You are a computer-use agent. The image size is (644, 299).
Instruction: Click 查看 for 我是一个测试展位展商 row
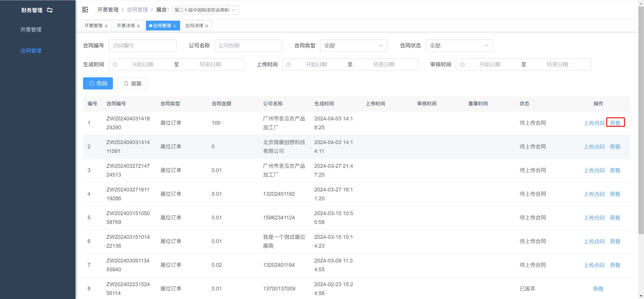point(615,241)
